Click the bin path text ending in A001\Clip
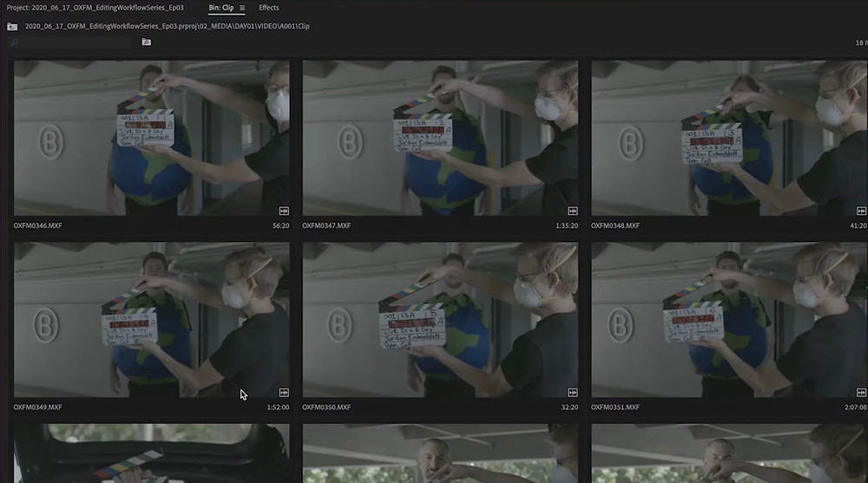This screenshot has height=483, width=868. click(168, 26)
